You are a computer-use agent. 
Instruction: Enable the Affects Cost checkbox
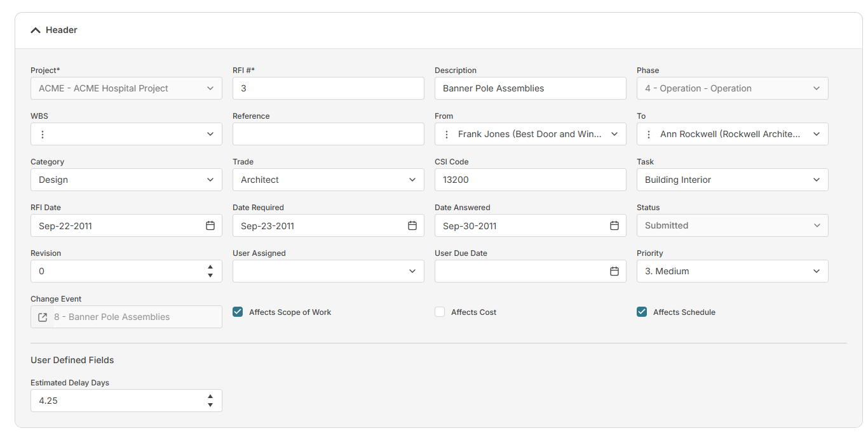tap(439, 312)
